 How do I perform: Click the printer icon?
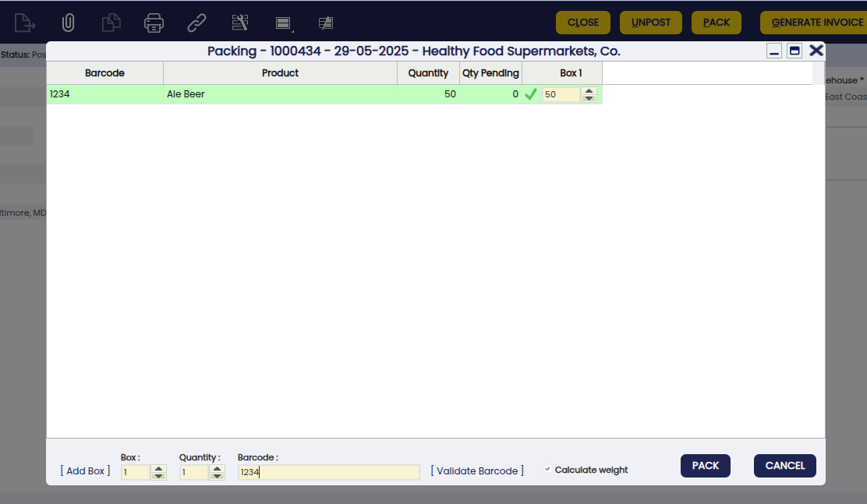pyautogui.click(x=154, y=23)
